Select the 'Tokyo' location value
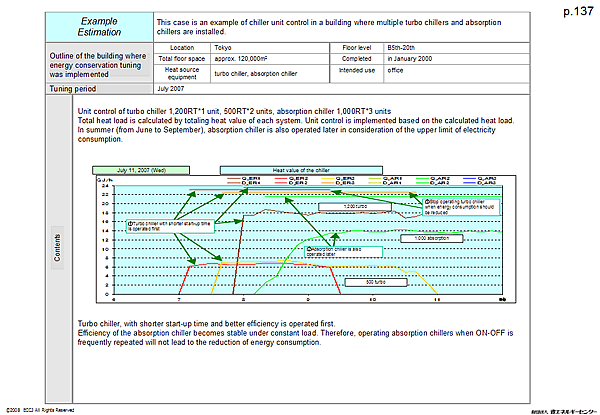The width and height of the screenshot is (600, 415). tap(223, 48)
